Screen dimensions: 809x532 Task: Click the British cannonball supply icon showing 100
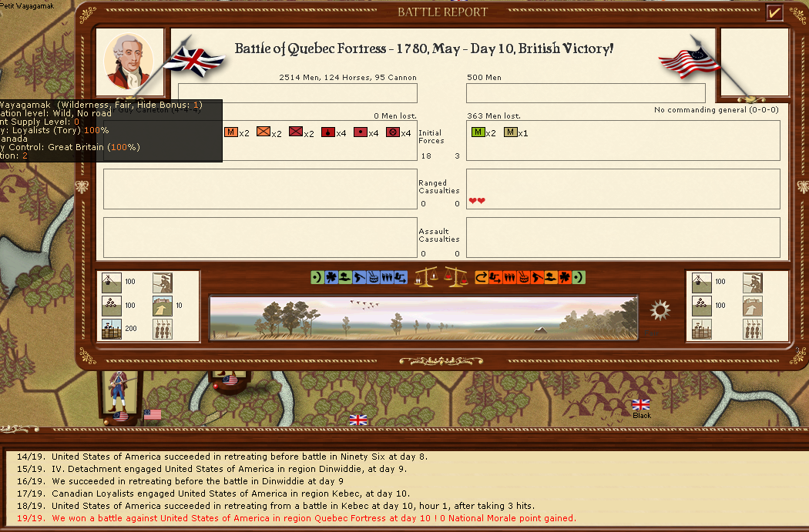pos(111,306)
